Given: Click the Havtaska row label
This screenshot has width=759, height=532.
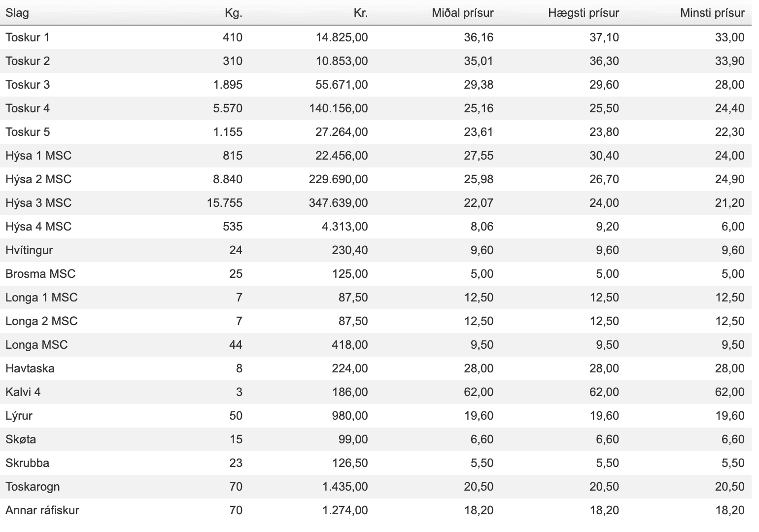Looking at the screenshot, I should (x=30, y=368).
